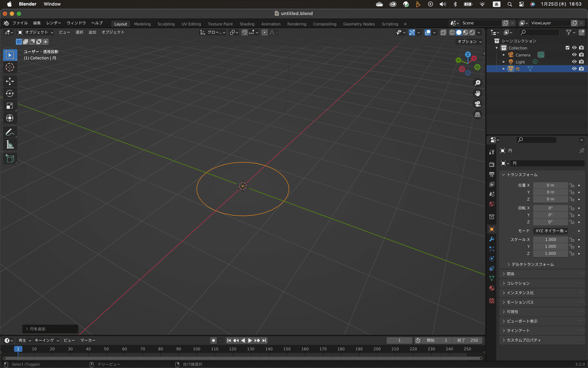Open the World properties tab

[x=492, y=204]
